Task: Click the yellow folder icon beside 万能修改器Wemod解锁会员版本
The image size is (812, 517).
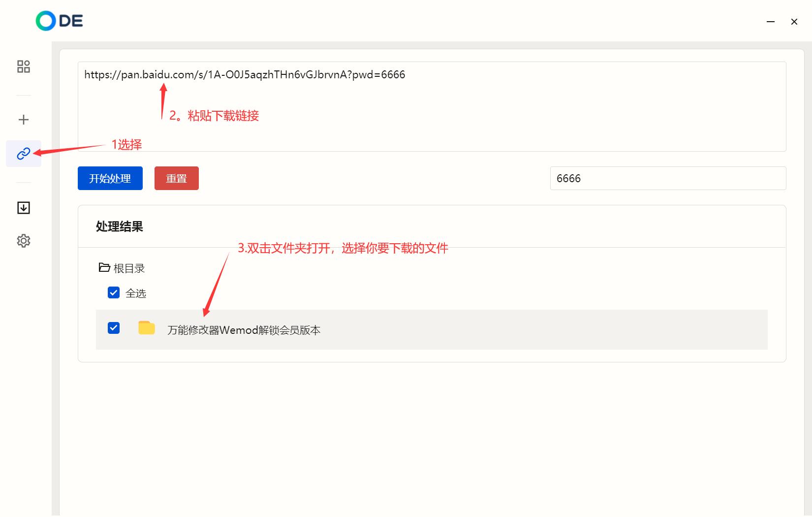Action: (x=146, y=328)
